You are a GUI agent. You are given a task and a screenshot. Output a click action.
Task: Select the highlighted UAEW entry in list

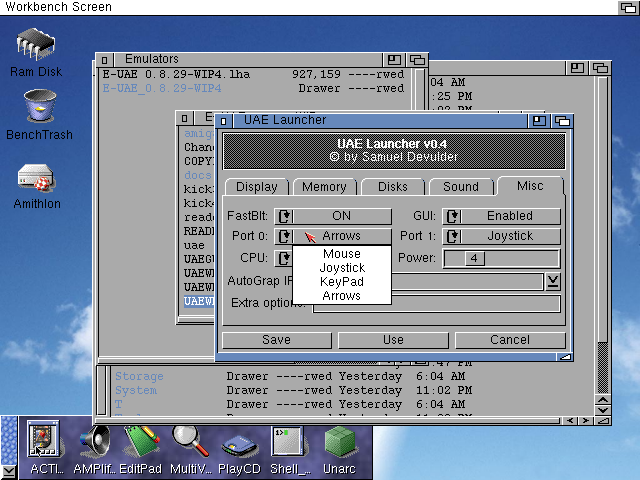click(199, 301)
